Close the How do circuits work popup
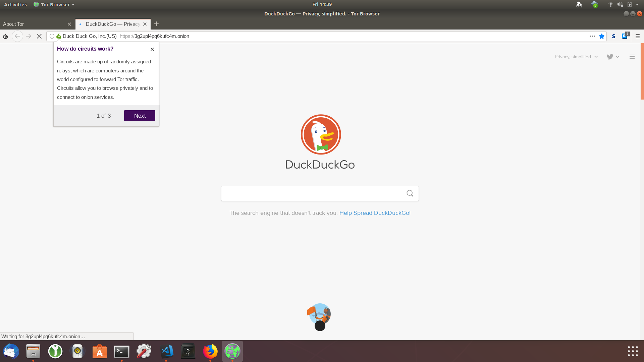This screenshot has height=362, width=644. tap(152, 49)
